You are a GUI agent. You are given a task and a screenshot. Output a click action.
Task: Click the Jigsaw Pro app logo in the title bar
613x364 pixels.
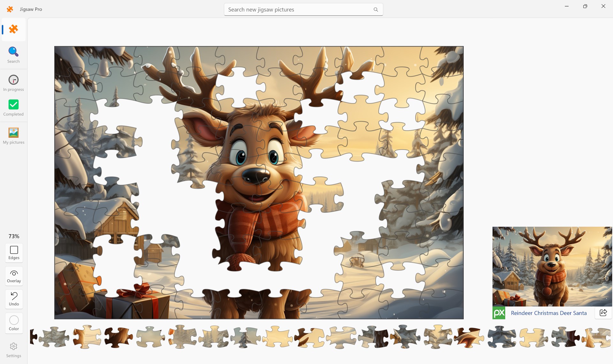pos(10,9)
